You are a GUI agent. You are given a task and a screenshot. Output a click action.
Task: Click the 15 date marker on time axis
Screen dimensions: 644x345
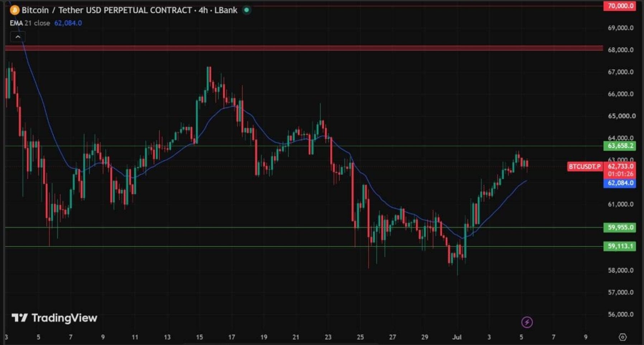(199, 337)
